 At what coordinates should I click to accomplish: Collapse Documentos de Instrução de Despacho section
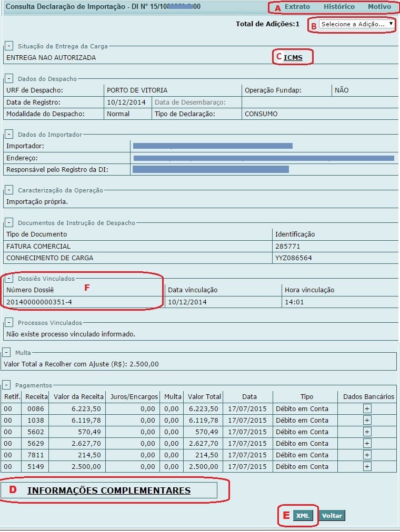pyautogui.click(x=9, y=222)
